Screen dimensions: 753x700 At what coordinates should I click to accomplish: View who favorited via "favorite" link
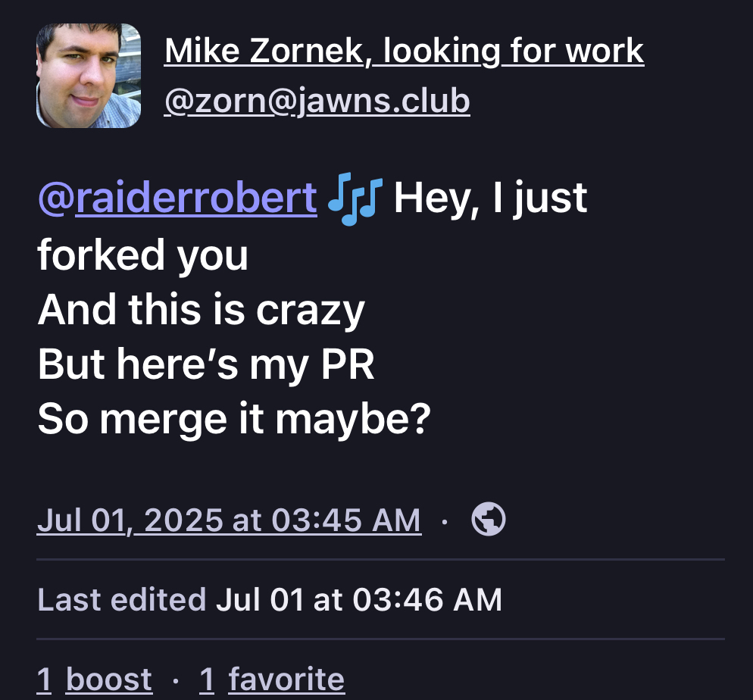click(x=286, y=679)
